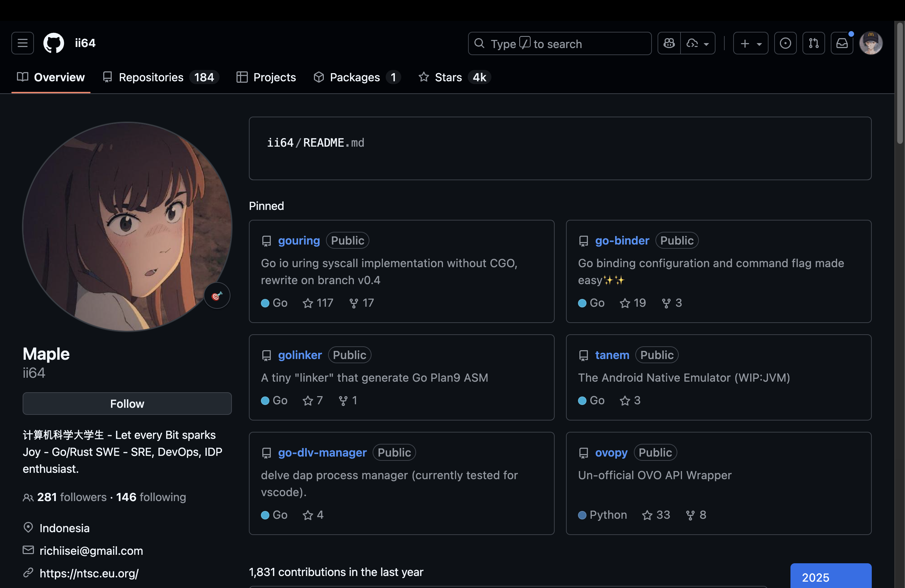Open the Copilot chat icon
Viewport: 905px width, 588px height.
669,43
